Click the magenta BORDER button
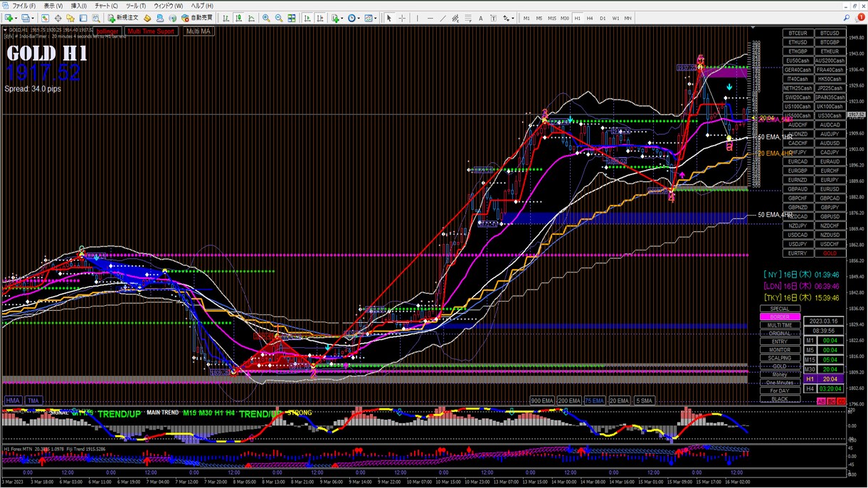 coord(780,317)
